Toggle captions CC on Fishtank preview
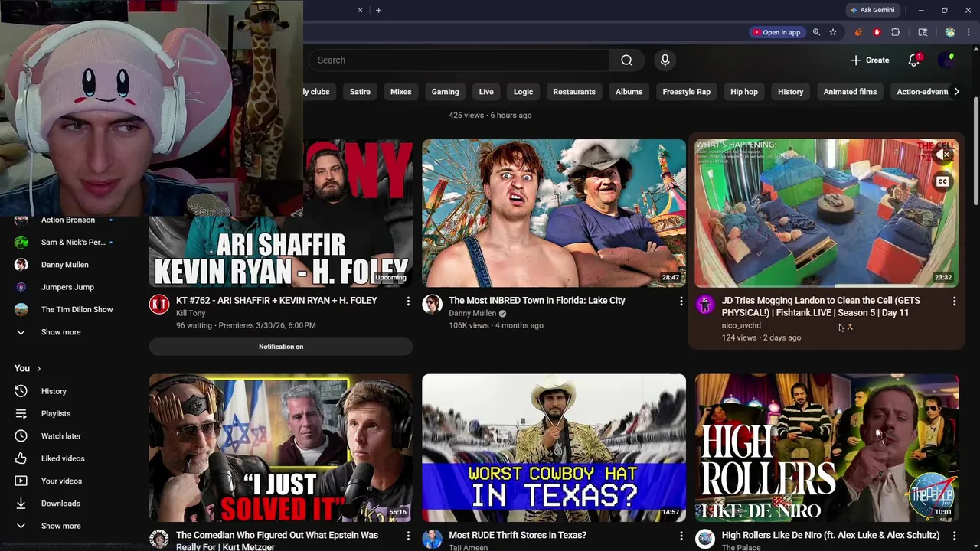 coord(942,181)
